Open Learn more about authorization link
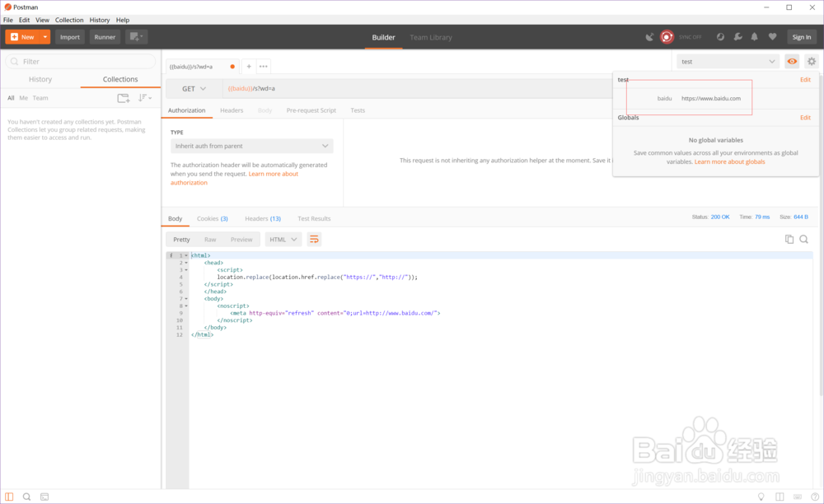 point(234,178)
